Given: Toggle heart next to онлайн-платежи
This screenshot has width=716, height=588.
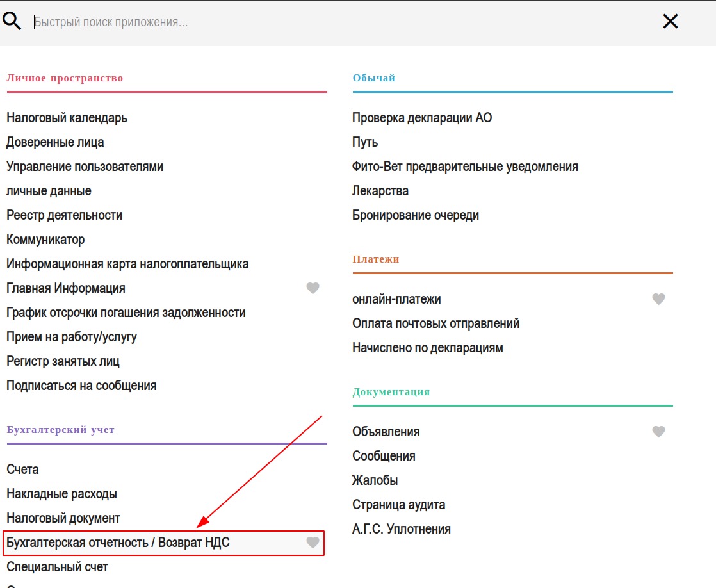Looking at the screenshot, I should coord(658,299).
